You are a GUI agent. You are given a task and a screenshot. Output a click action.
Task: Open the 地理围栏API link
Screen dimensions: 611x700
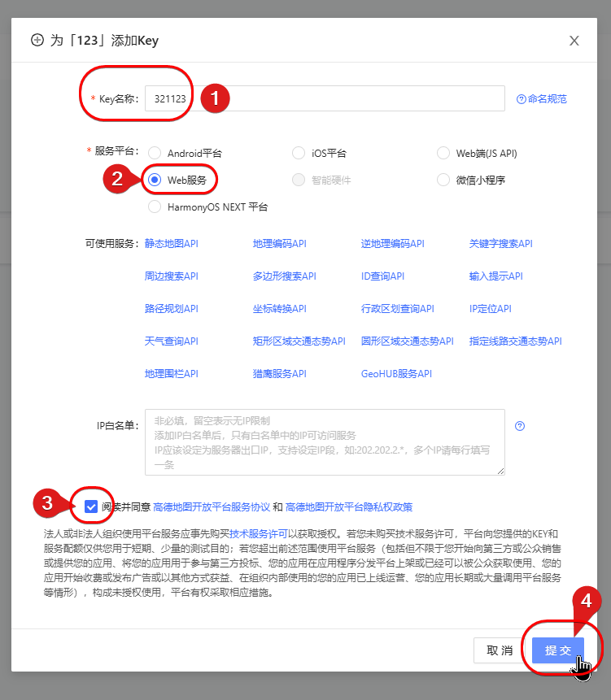(172, 374)
